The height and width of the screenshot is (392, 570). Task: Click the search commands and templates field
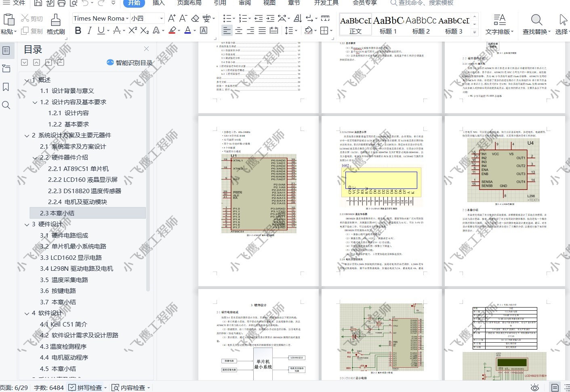point(422,3)
